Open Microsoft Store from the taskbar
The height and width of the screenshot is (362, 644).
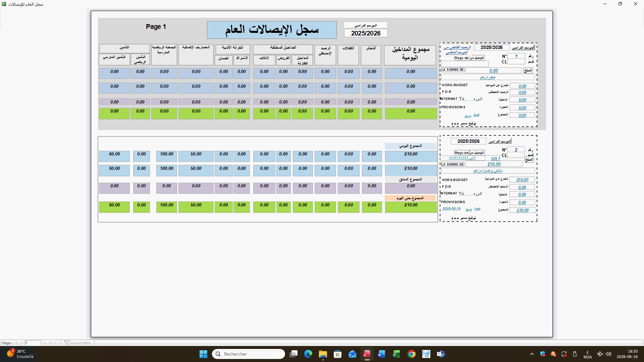pyautogui.click(x=338, y=354)
